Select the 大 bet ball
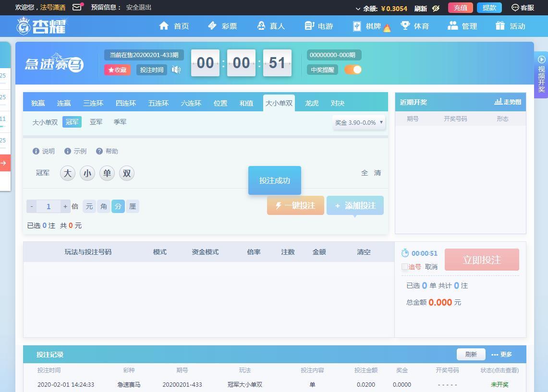The height and width of the screenshot is (392, 548). pyautogui.click(x=67, y=173)
